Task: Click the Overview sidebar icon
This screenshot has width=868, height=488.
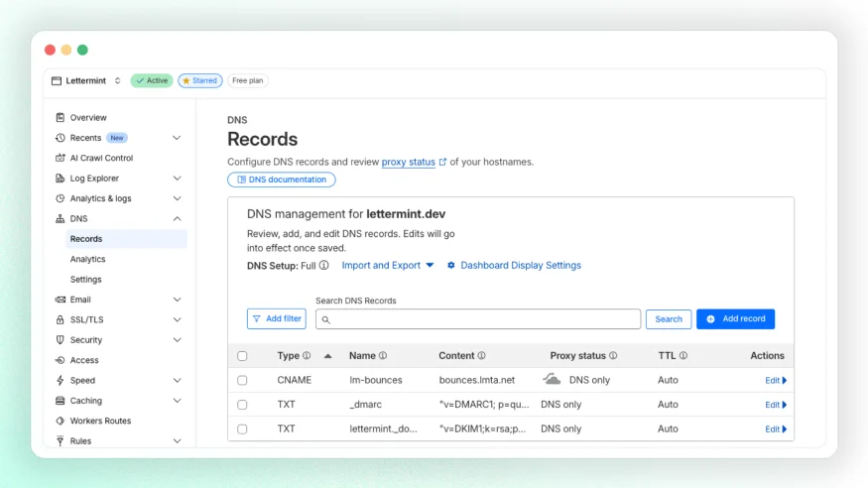Action: [x=60, y=117]
